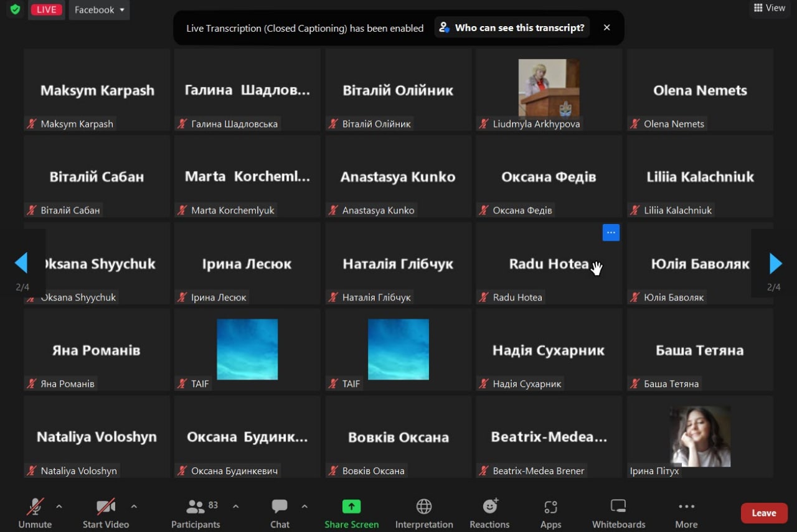Image resolution: width=797 pixels, height=532 pixels.
Task: Expand video options caret beside Start Video
Action: (x=134, y=506)
